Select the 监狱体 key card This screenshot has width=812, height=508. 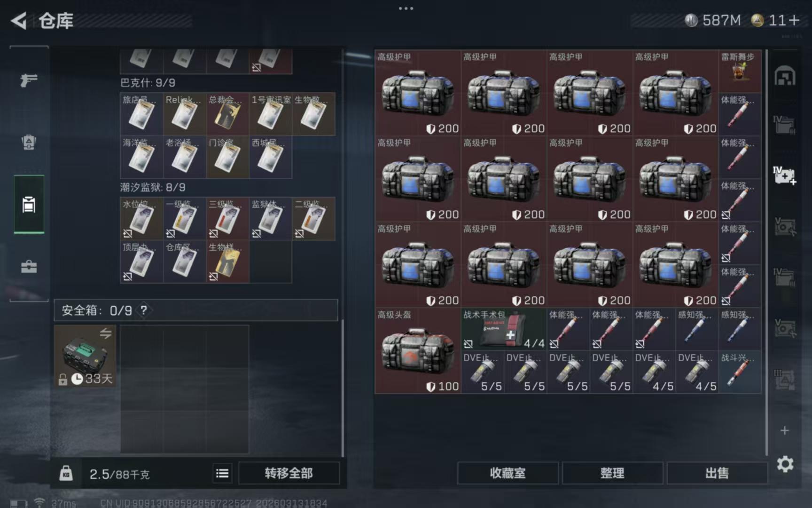(271, 219)
